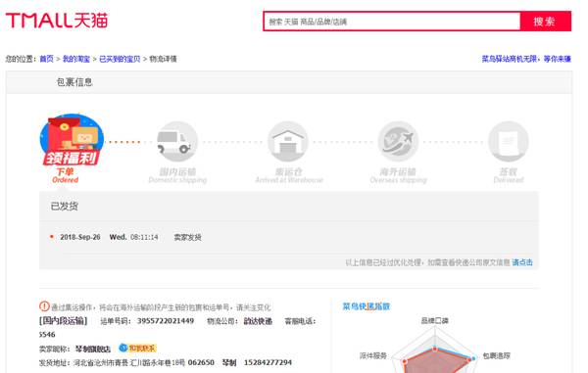The width and height of the screenshot is (588, 373).
Task: Click the 韵达快递 logistics company name
Action: [x=258, y=321]
